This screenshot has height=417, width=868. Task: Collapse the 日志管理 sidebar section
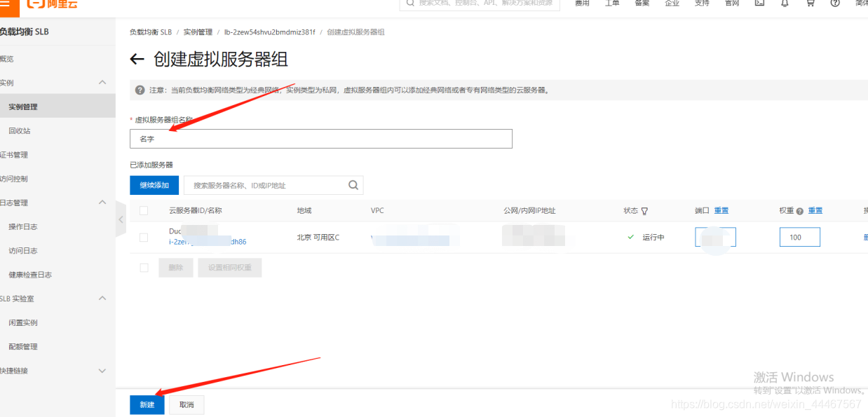point(102,203)
